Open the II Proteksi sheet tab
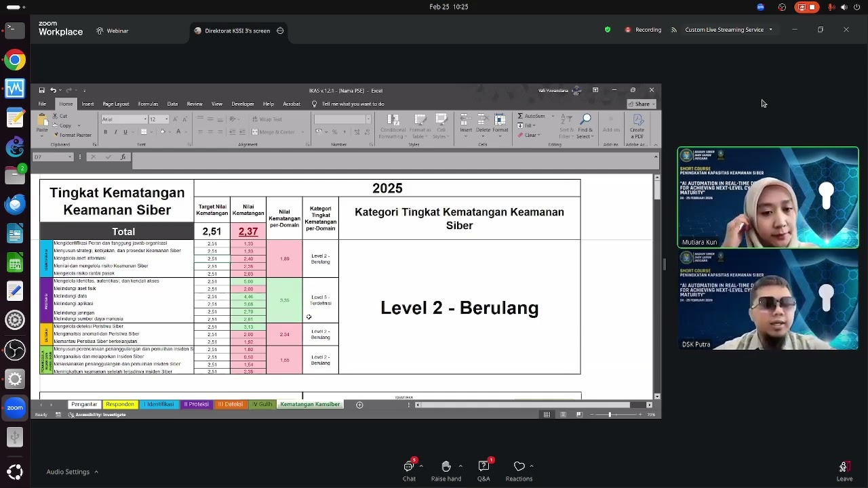 click(x=196, y=405)
